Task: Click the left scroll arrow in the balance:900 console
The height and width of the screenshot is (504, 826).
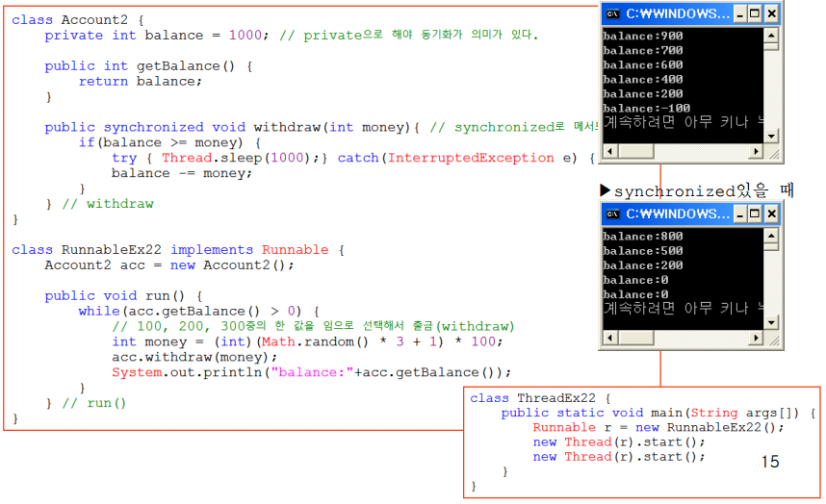Action: (x=610, y=152)
